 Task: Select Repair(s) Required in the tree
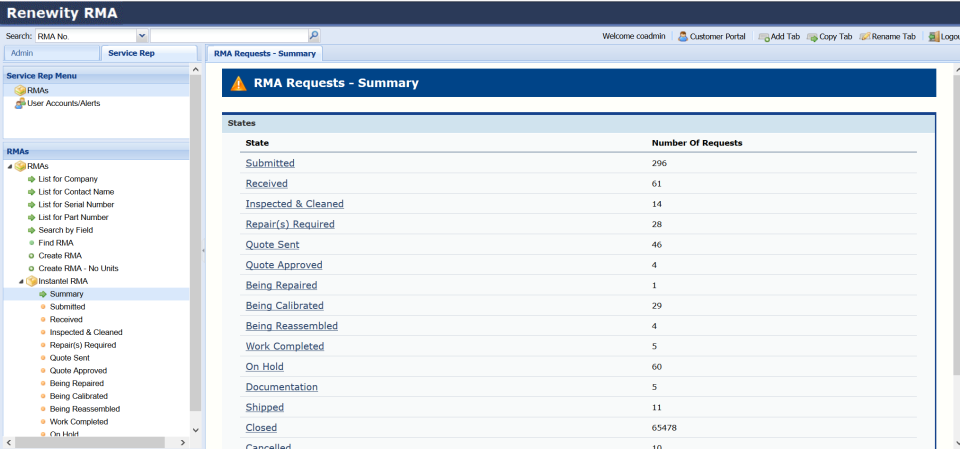pos(83,345)
